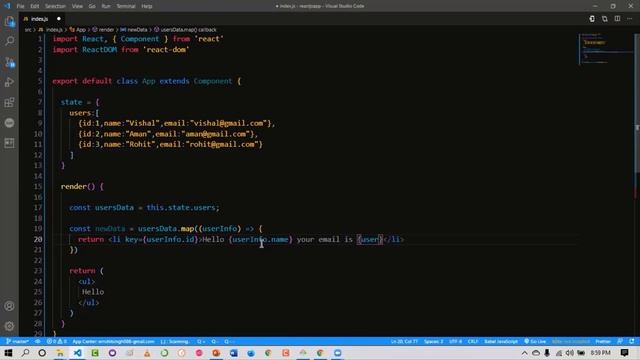This screenshot has width=640, height=360.
Task: Open the errors and warnings count
Action: [x=56, y=342]
